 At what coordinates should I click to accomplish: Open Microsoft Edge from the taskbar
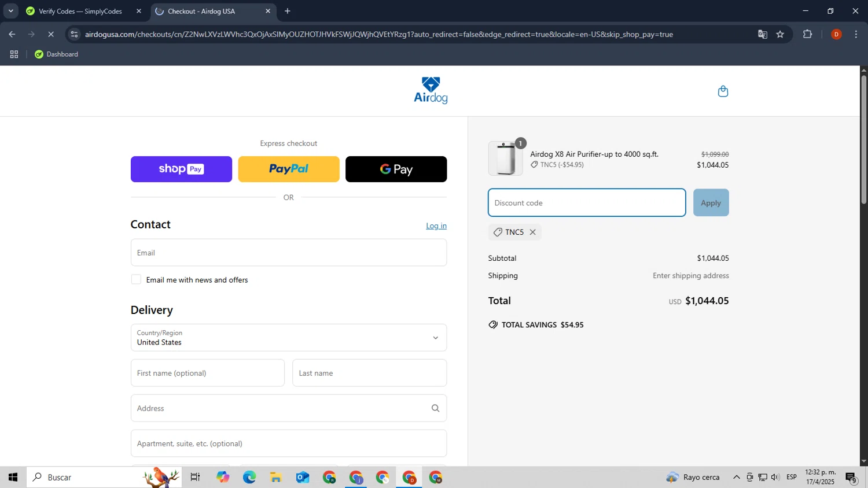tap(249, 477)
